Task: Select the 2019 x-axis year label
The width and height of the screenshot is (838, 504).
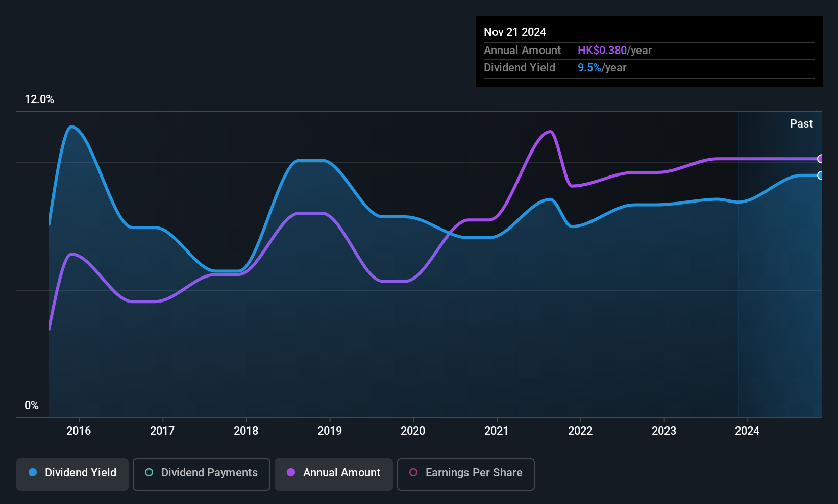Action: [x=330, y=431]
